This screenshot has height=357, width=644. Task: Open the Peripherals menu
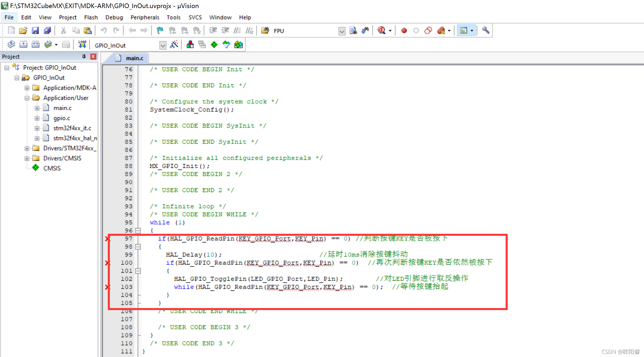click(145, 17)
